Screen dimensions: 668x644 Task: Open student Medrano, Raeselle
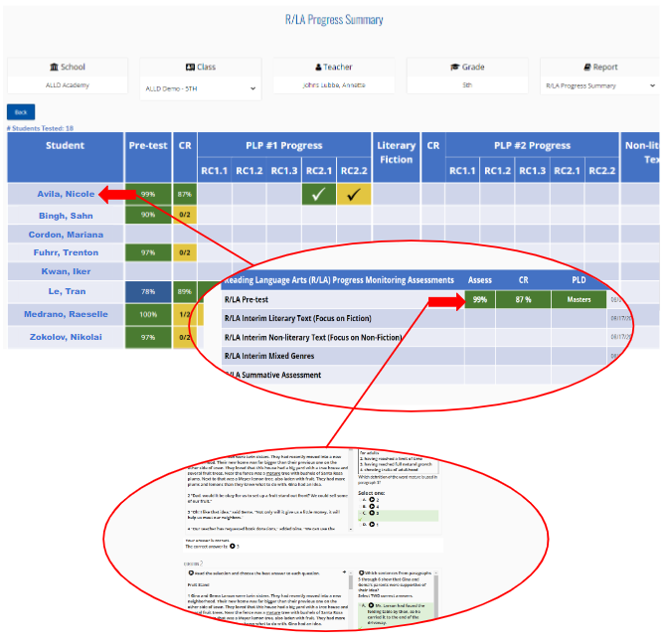[65, 314]
